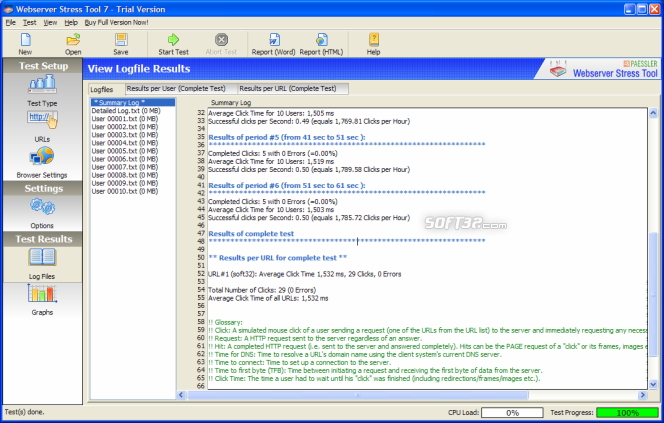This screenshot has height=423, width=664.
Task: Select User 00009.txt log file
Action: 124,183
